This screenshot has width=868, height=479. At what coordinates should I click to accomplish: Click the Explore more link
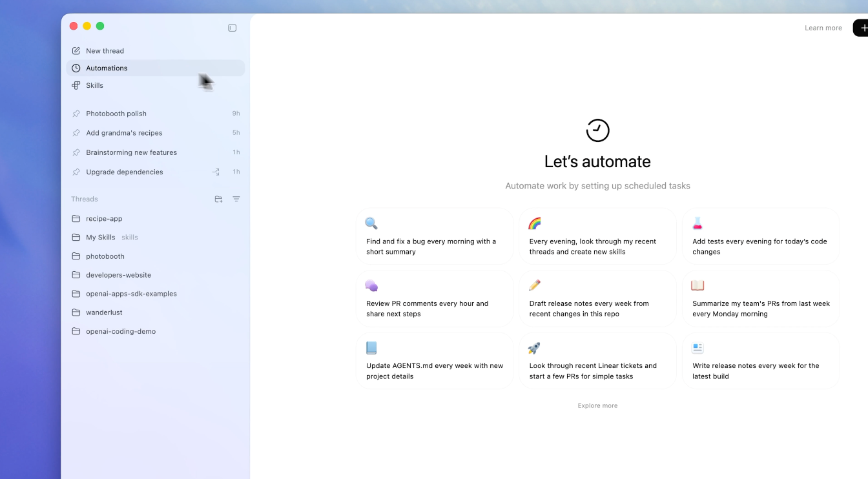[597, 406]
